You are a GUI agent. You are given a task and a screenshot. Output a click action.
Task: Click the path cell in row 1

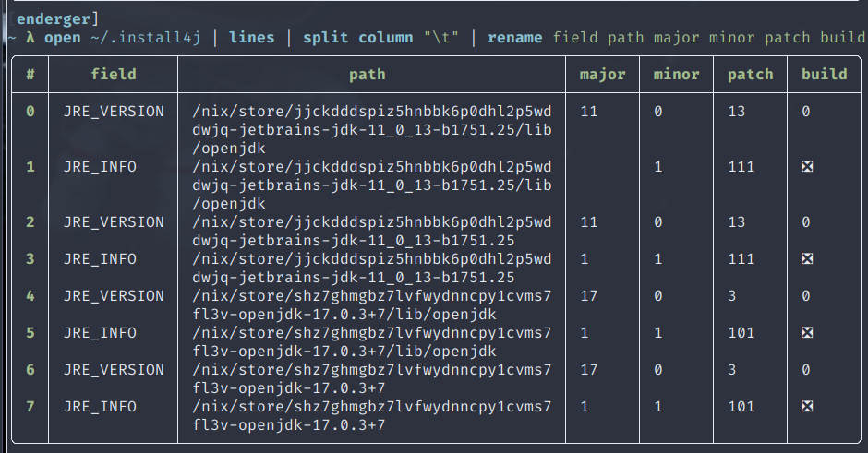[x=371, y=185]
